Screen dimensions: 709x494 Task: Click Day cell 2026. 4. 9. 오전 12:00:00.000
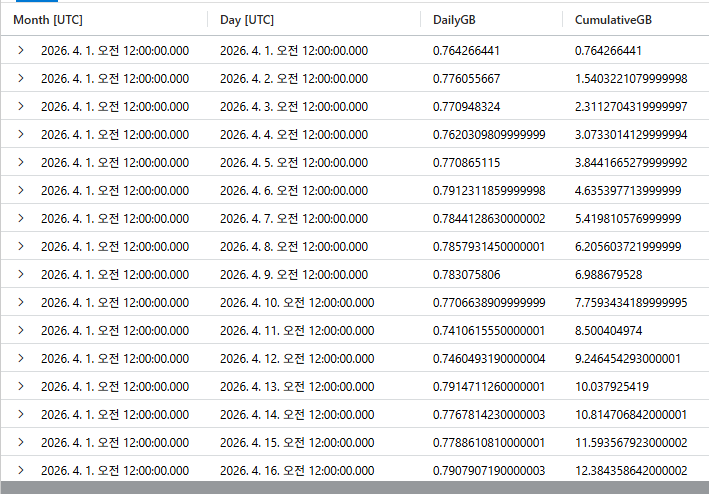coord(294,275)
